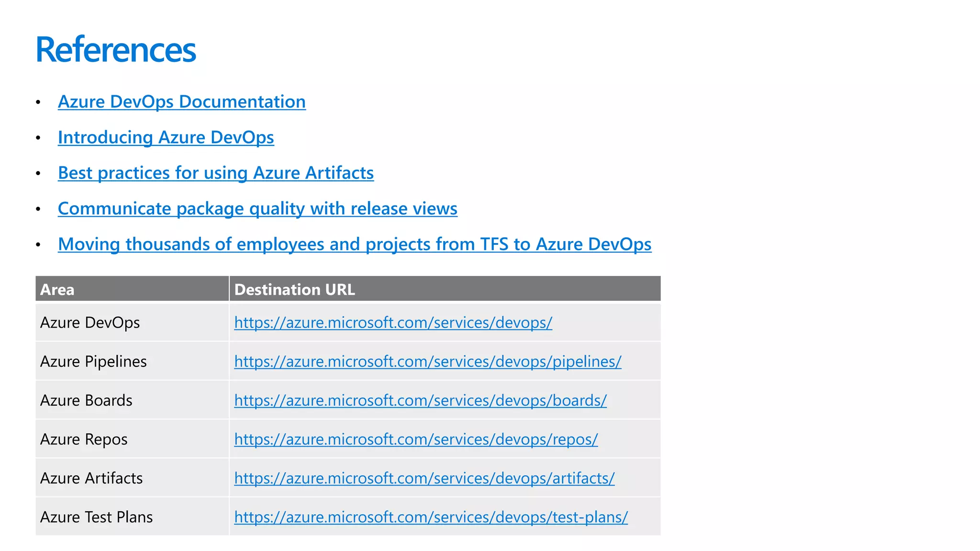Click the Area column header
The height and width of the screenshot is (551, 980).
pyautogui.click(x=57, y=290)
